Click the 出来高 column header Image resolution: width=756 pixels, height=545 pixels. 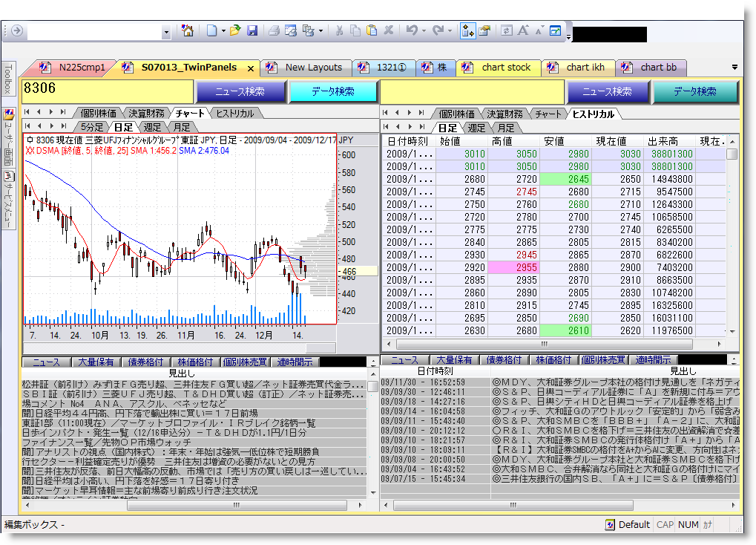pos(670,141)
